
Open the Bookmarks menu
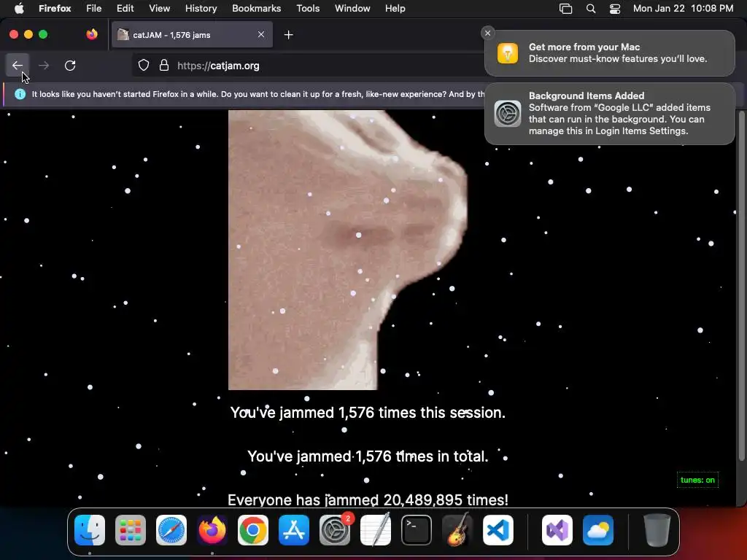(x=256, y=8)
